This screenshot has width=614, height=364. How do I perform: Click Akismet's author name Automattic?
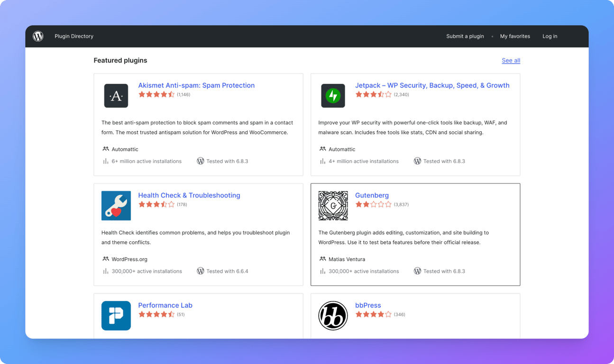(x=125, y=149)
